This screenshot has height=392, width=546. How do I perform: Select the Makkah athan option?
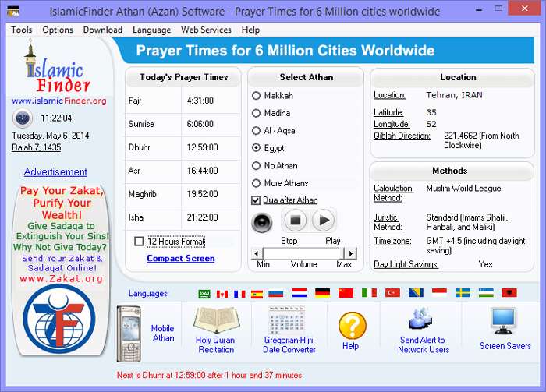coord(256,96)
